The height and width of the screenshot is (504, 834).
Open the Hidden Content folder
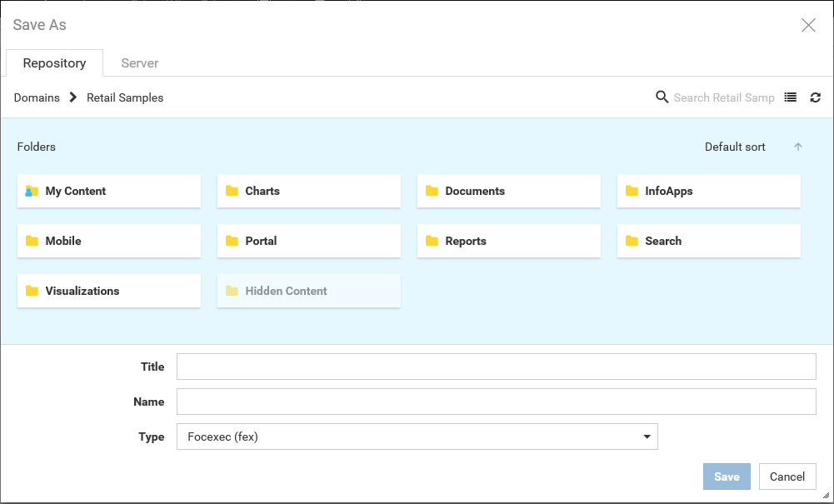(x=309, y=291)
